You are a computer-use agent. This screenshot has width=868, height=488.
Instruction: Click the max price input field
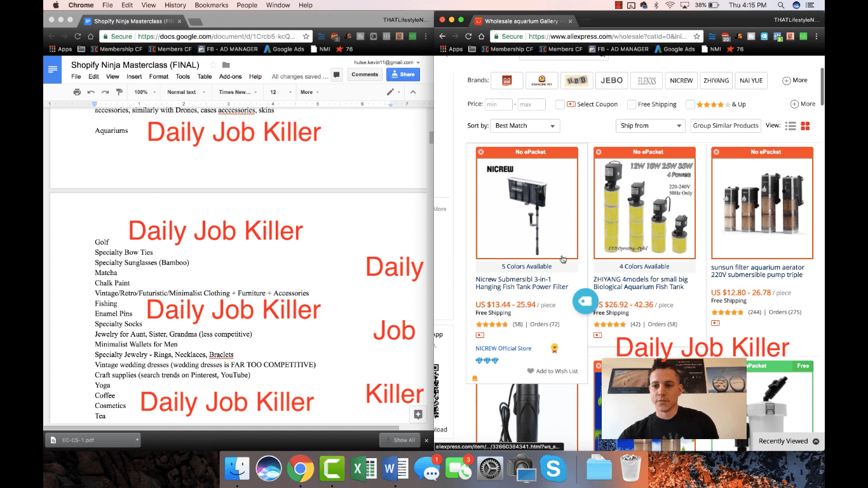[x=532, y=104]
